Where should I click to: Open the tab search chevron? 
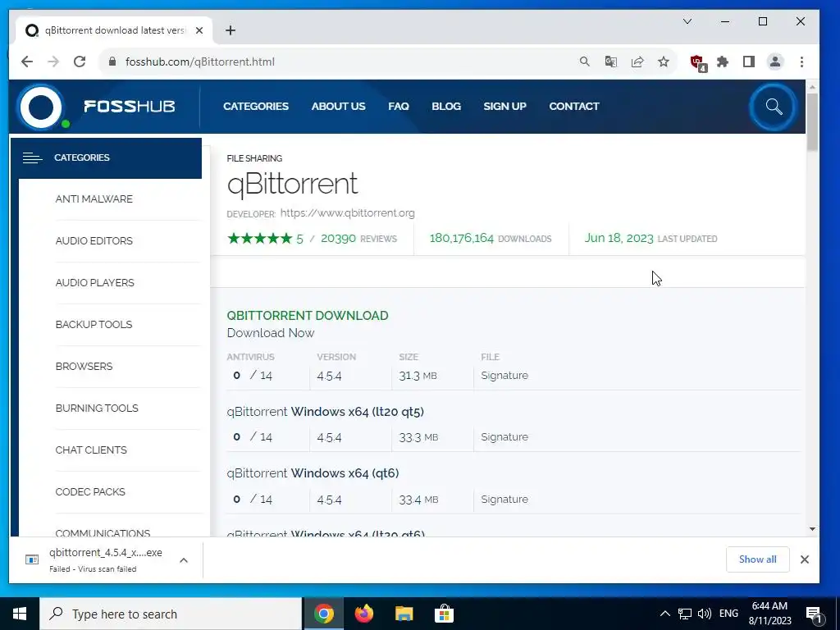[x=687, y=21]
